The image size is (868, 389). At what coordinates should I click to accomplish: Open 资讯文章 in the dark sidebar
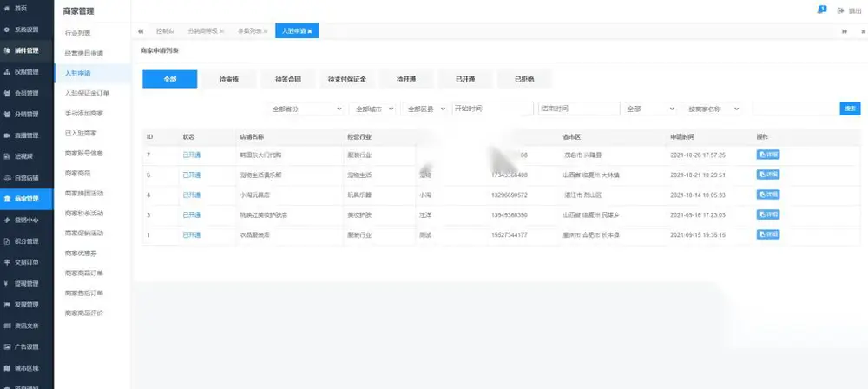click(27, 326)
